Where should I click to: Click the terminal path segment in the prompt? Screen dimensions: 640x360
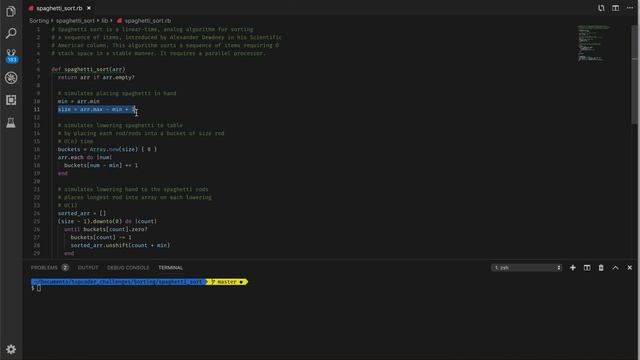click(x=119, y=282)
